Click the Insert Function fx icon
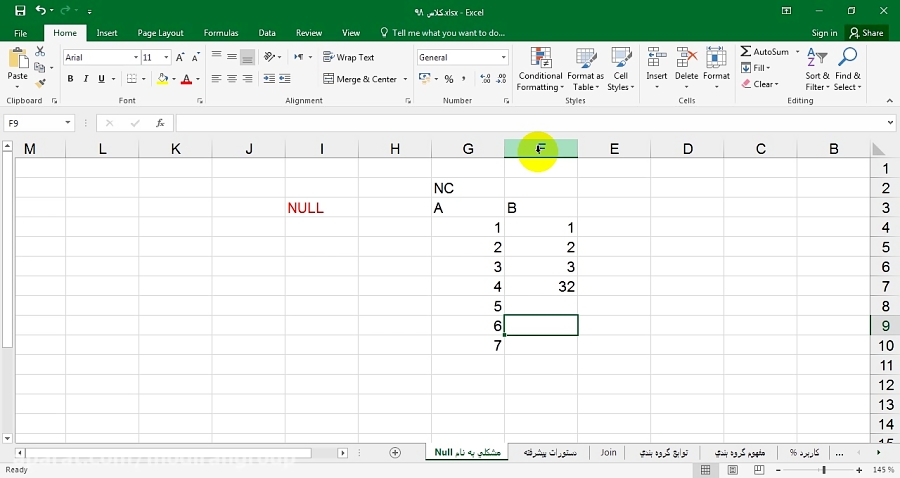This screenshot has height=478, width=900. [x=160, y=123]
